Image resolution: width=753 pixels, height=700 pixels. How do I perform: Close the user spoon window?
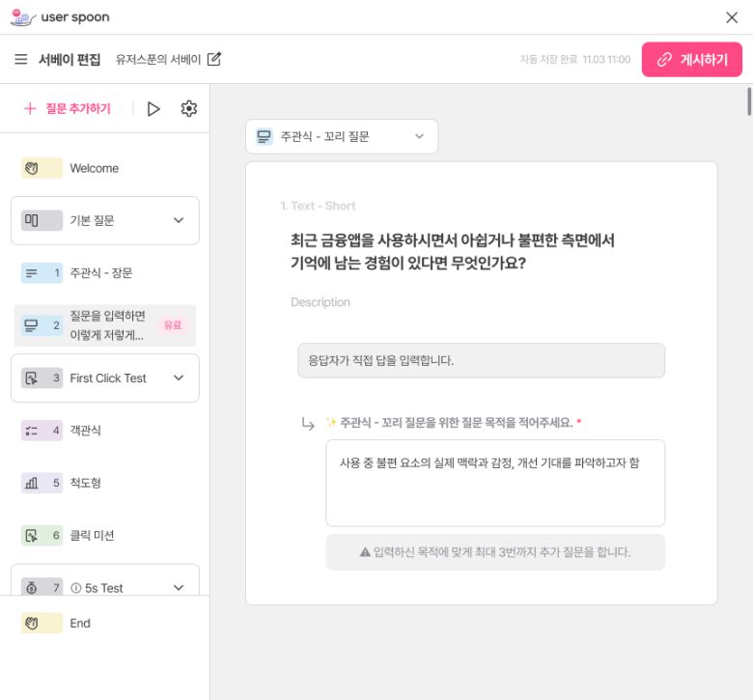(x=732, y=17)
